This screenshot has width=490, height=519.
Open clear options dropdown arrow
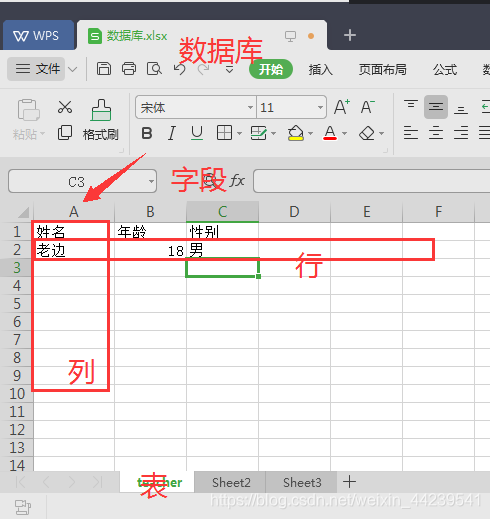pyautogui.click(x=382, y=134)
